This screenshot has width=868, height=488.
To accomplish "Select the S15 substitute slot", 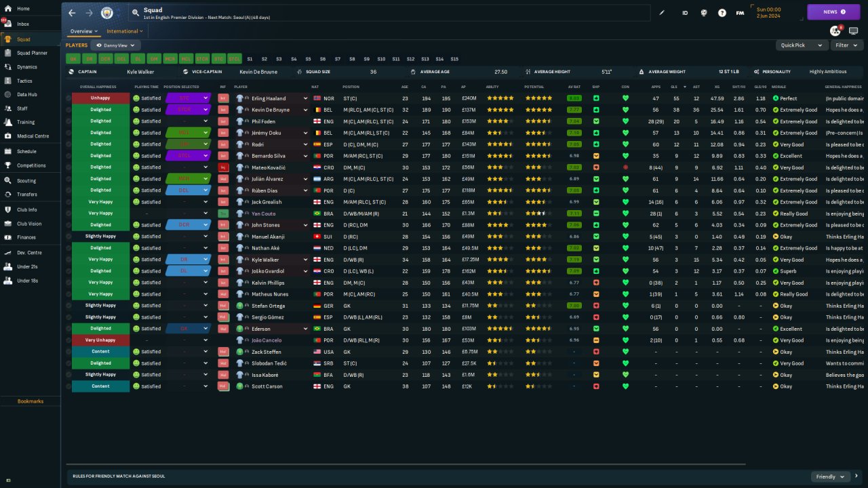I will click(x=454, y=59).
